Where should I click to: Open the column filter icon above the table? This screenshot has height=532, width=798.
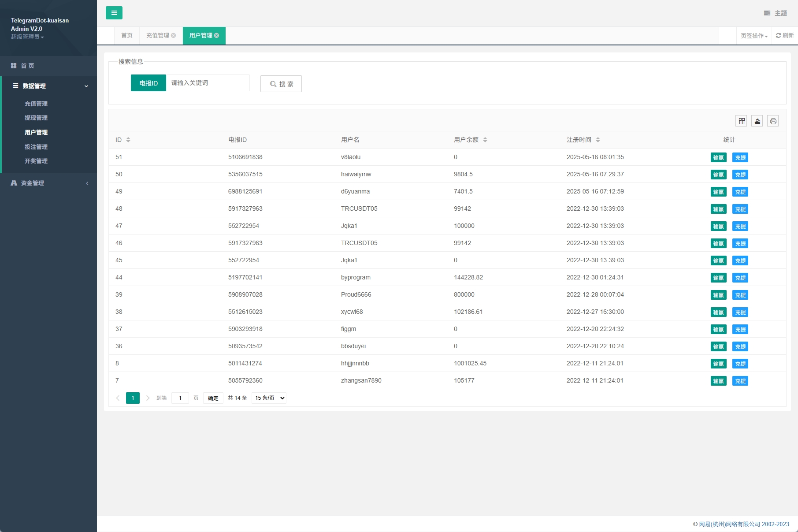pos(742,121)
